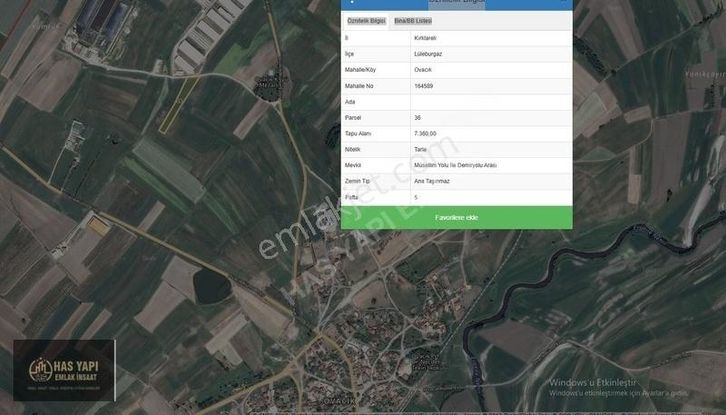Open the Bina/BB Listesi tab
The height and width of the screenshot is (415, 726).
click(413, 21)
